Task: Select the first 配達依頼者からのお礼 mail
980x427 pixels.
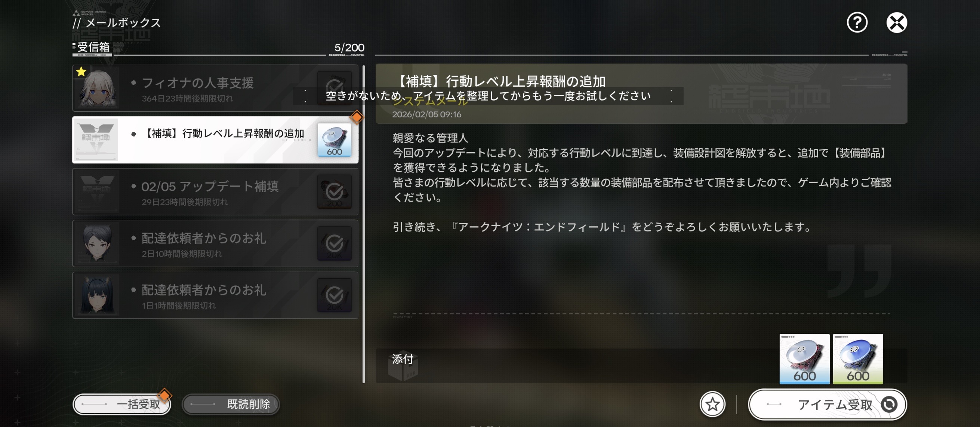Action: pyautogui.click(x=215, y=243)
